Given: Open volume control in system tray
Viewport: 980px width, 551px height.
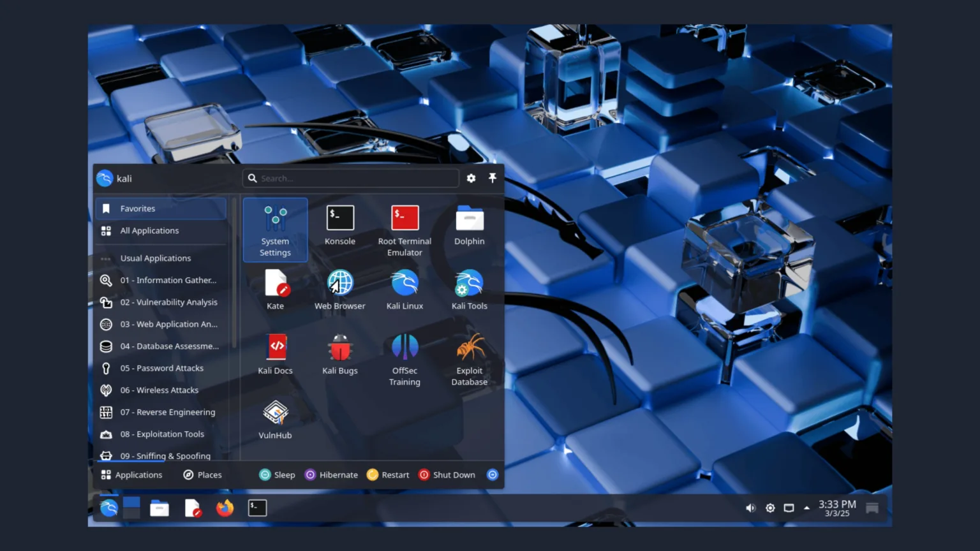Looking at the screenshot, I should click(x=750, y=508).
